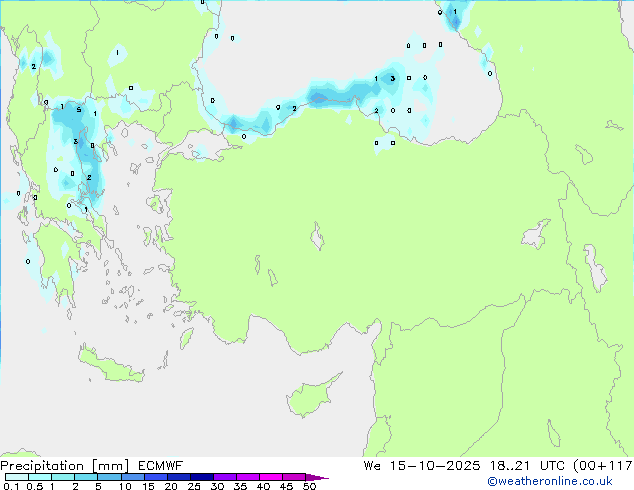Click the legend swatch between 20 and 25
The image size is (634, 490).
(x=179, y=477)
